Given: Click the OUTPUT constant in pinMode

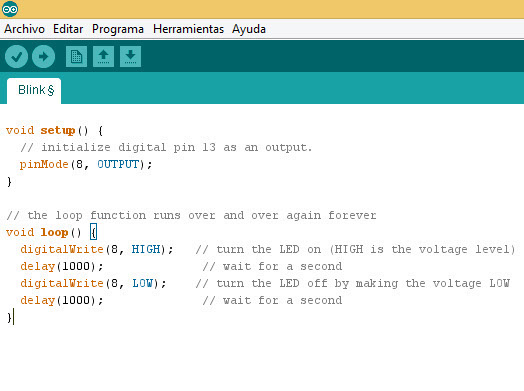Looking at the screenshot, I should pyautogui.click(x=118, y=164).
